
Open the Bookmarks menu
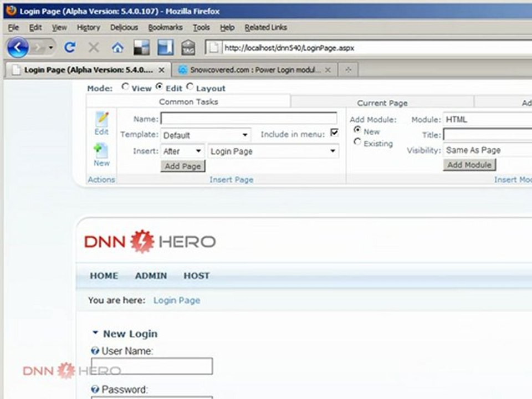click(165, 28)
